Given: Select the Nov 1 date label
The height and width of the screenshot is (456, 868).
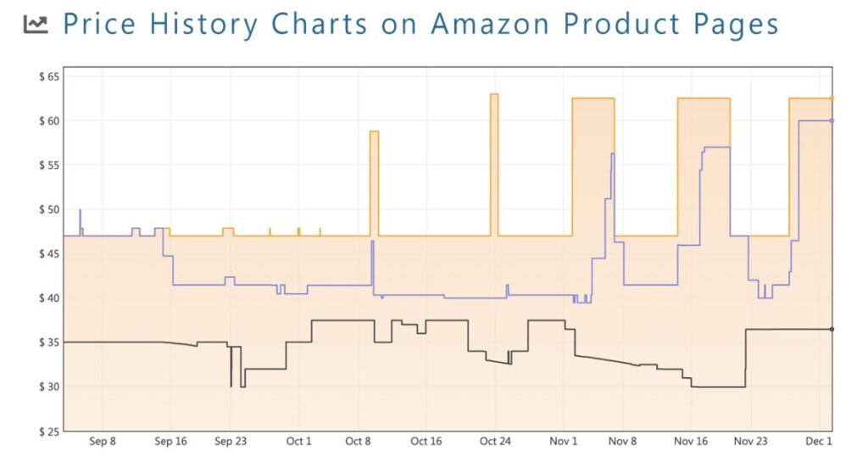Looking at the screenshot, I should pos(564,442).
